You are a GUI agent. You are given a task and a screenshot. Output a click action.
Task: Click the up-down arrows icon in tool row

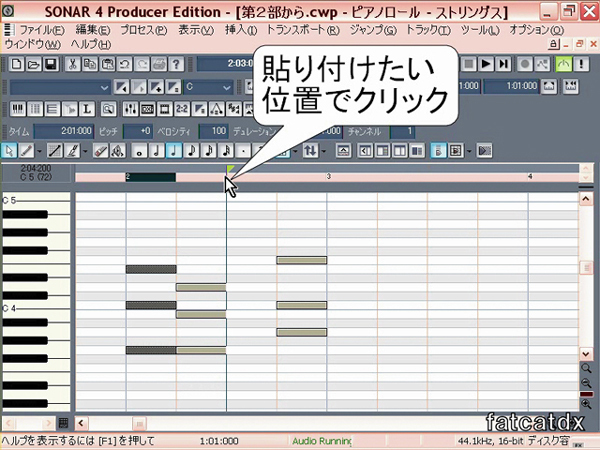[310, 151]
